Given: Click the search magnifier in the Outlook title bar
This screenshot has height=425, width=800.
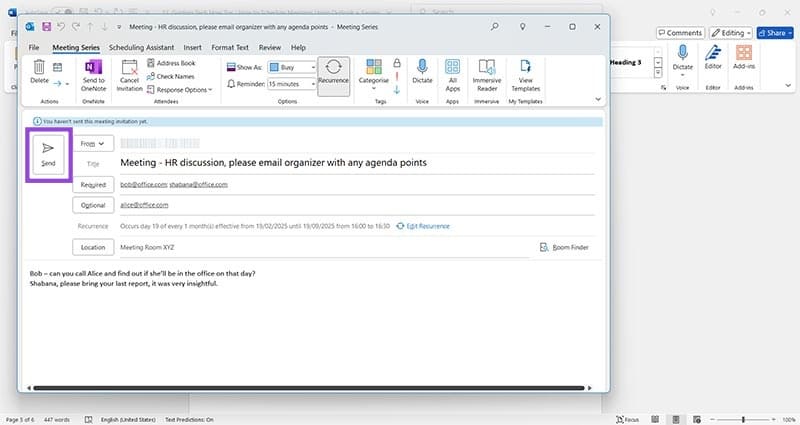Looking at the screenshot, I should (x=495, y=27).
